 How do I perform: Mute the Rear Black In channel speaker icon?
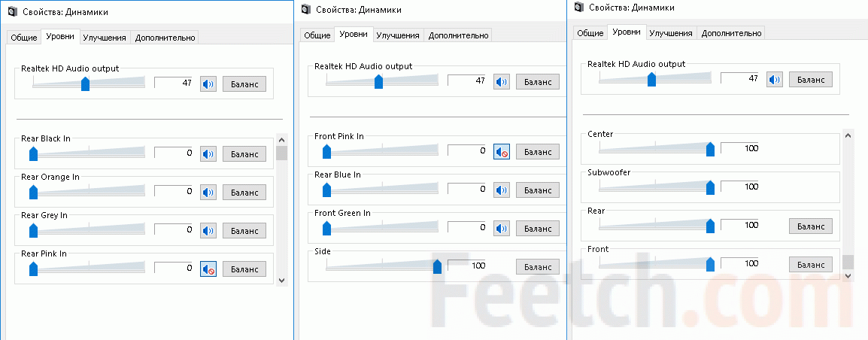[208, 154]
